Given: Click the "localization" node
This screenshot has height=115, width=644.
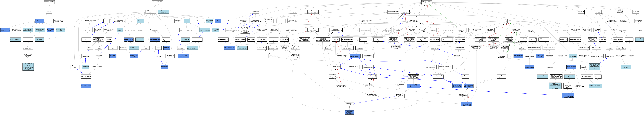Looking at the screenshot, I should click(x=636, y=11).
